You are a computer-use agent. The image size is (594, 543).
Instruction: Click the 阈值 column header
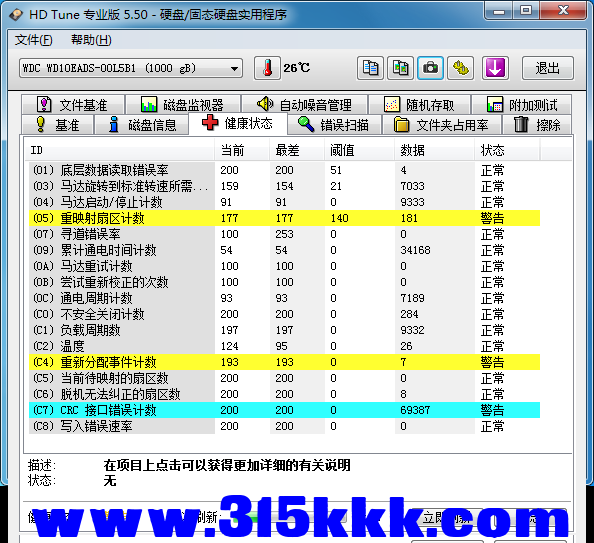point(360,150)
